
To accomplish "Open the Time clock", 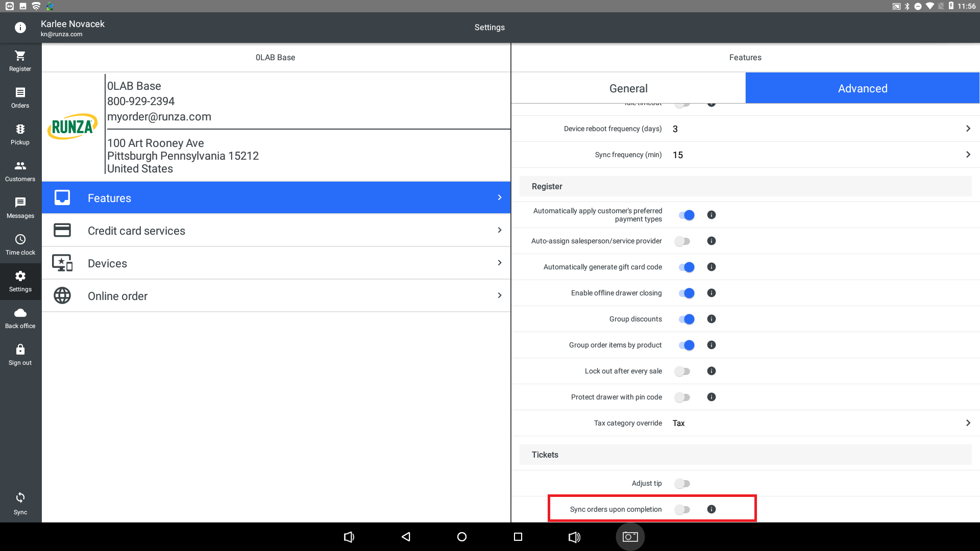I will tap(20, 244).
